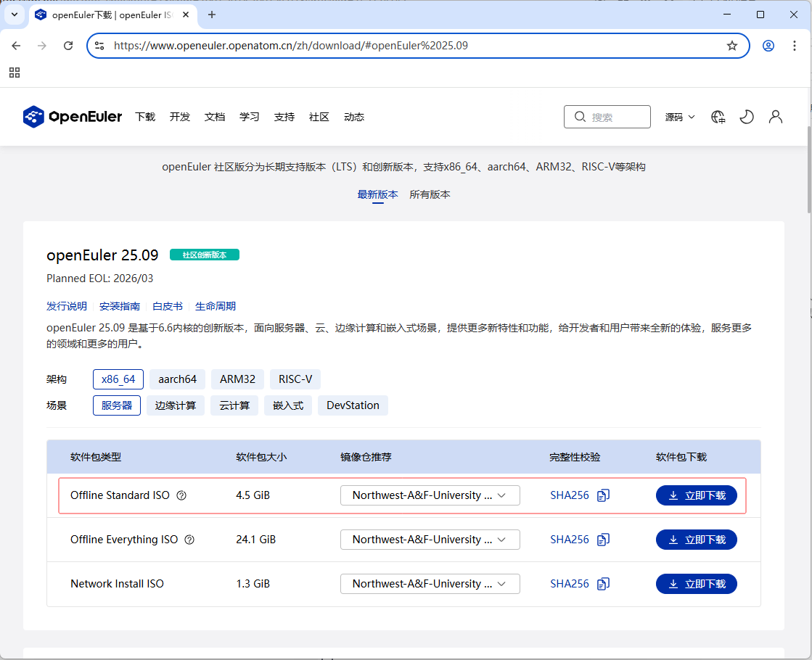This screenshot has width=812, height=660.
Task: Open the 支持 navigation menu
Action: click(x=284, y=117)
